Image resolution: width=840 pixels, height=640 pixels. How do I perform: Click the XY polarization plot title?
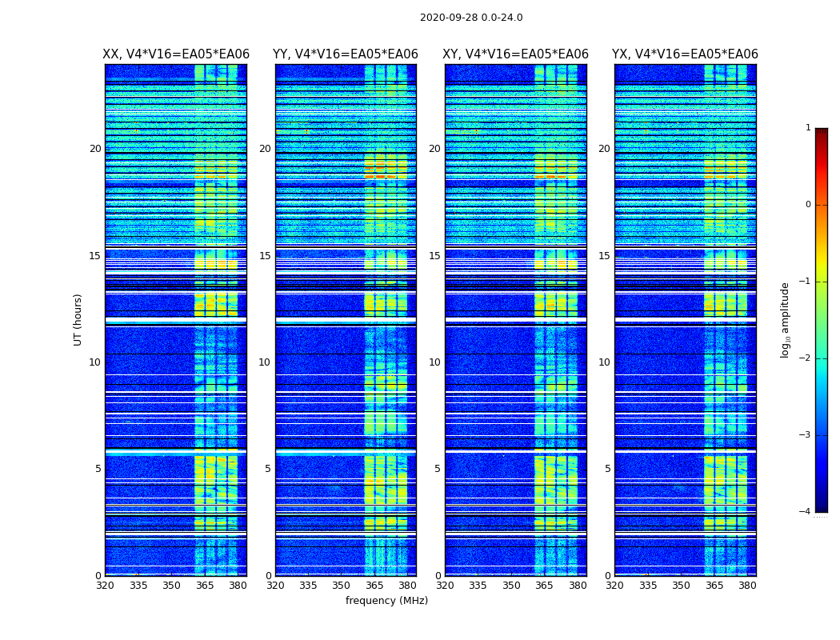[x=515, y=54]
